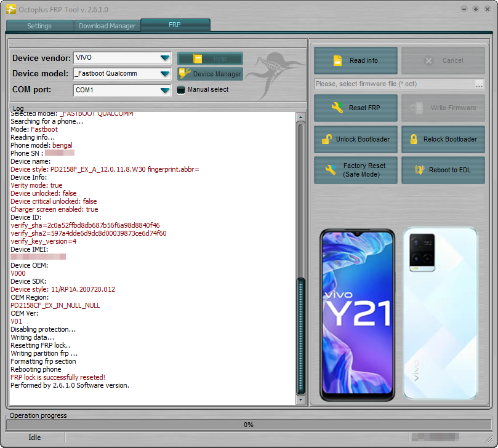This screenshot has width=498, height=448.
Task: Click the wrench icon on Reset FRP
Action: 337,108
